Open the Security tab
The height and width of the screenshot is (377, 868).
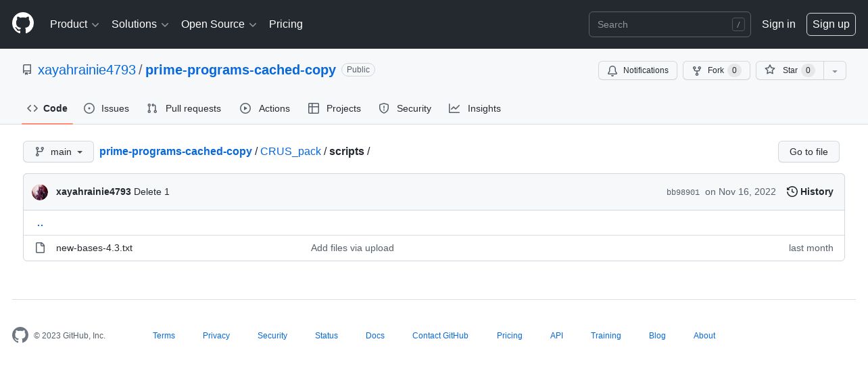(405, 108)
